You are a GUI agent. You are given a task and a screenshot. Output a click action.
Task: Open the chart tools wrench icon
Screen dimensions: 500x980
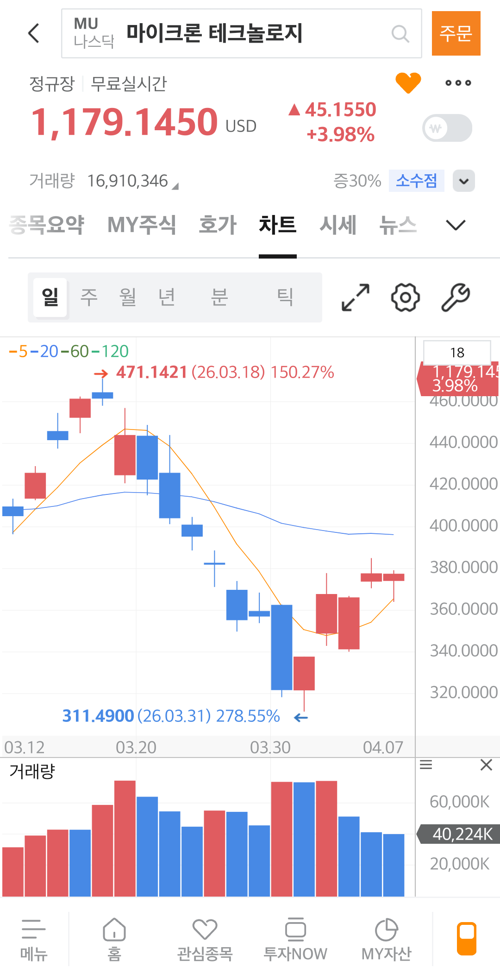pos(456,297)
